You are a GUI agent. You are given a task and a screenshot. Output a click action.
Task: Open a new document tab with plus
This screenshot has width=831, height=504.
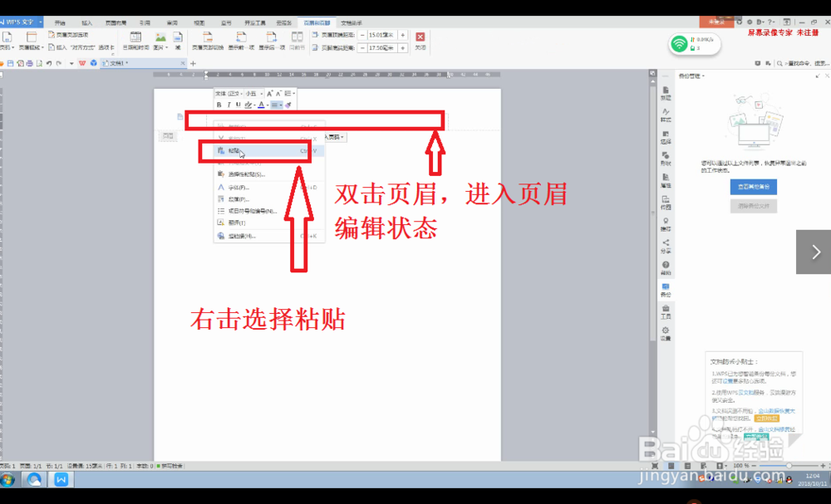(x=193, y=64)
